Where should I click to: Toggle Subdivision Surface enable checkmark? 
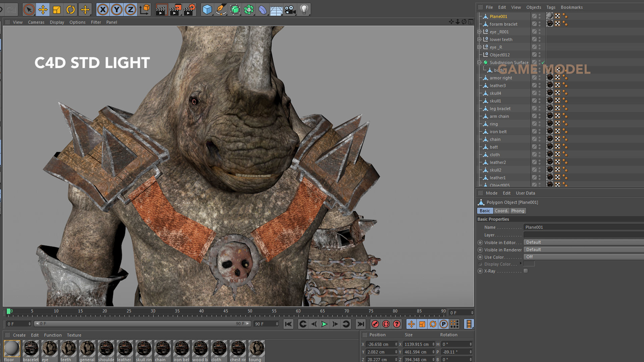[543, 62]
